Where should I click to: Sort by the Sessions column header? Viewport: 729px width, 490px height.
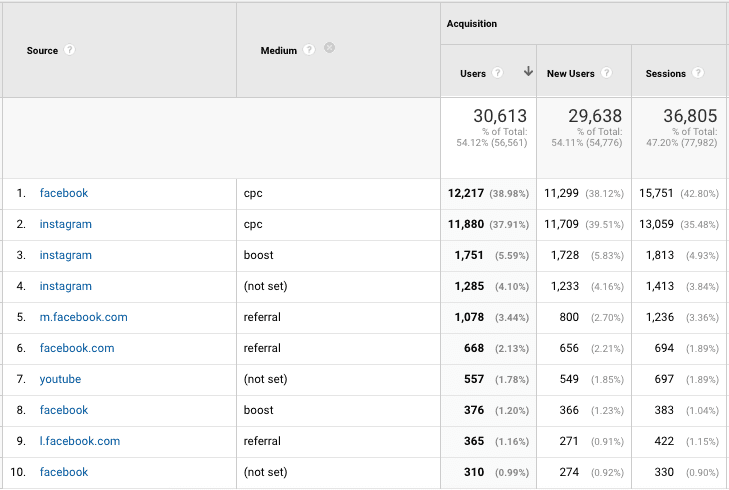point(665,73)
